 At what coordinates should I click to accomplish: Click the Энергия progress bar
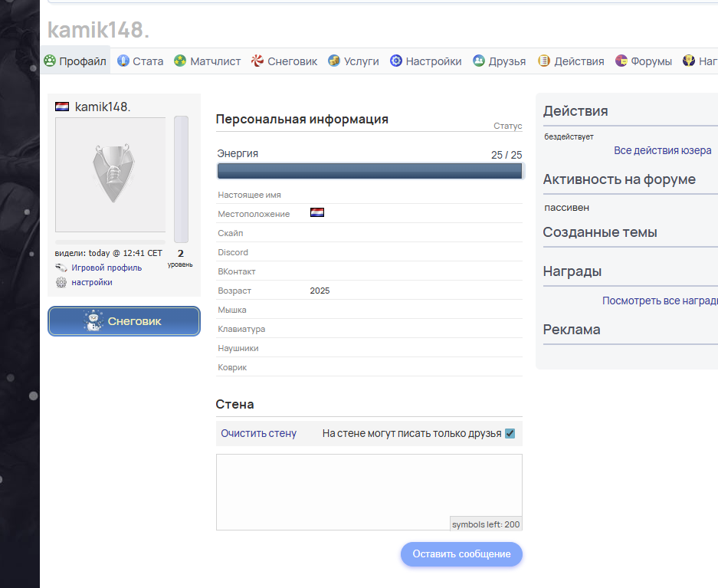click(369, 171)
